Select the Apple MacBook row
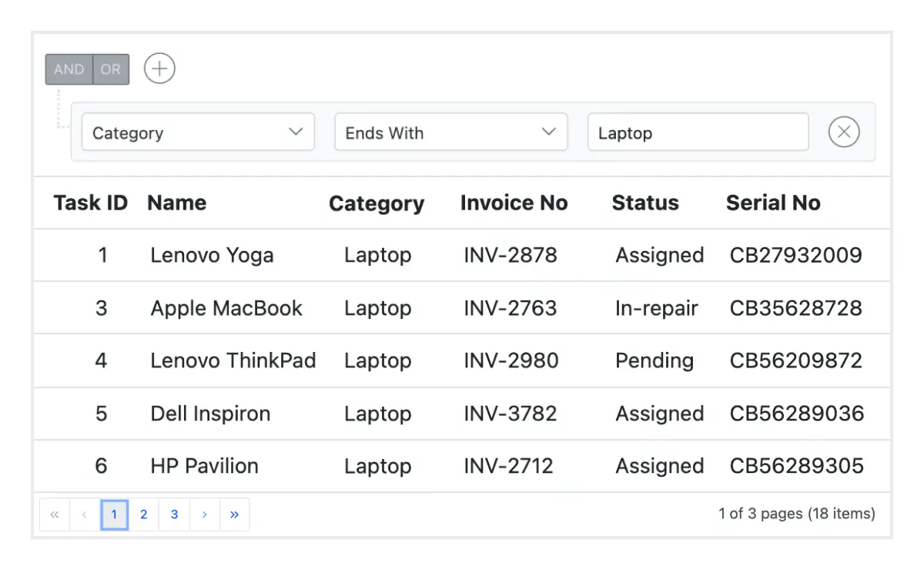924x570 pixels. point(225,307)
